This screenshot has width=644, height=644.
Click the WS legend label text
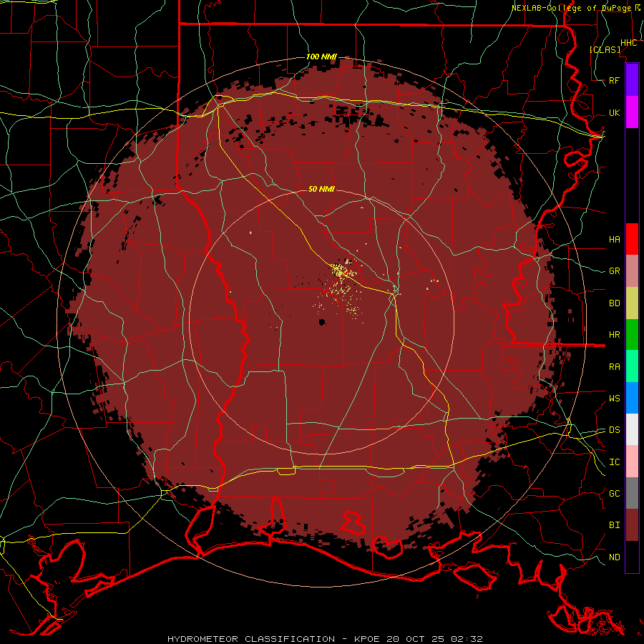[615, 399]
